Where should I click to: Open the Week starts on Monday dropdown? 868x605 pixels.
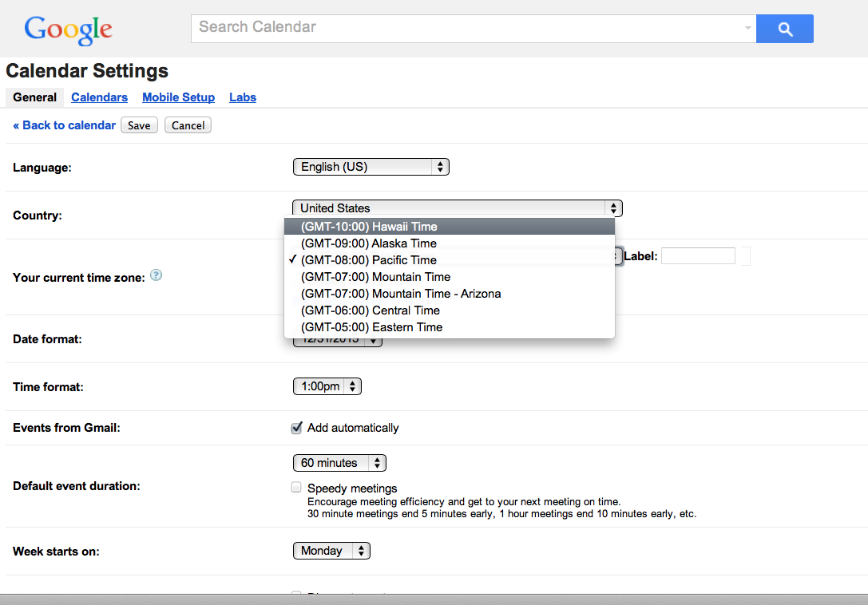331,551
